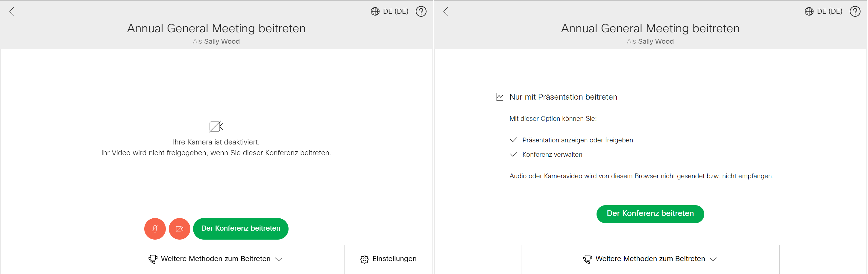Screen dimensions: 868x274
Task: Click the chevron beside left Weitere Methoden
Action: coord(279,259)
